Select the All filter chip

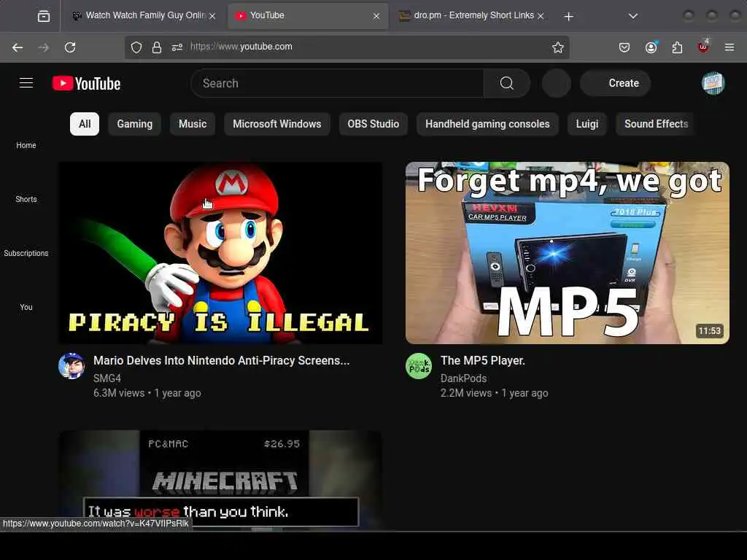click(85, 124)
